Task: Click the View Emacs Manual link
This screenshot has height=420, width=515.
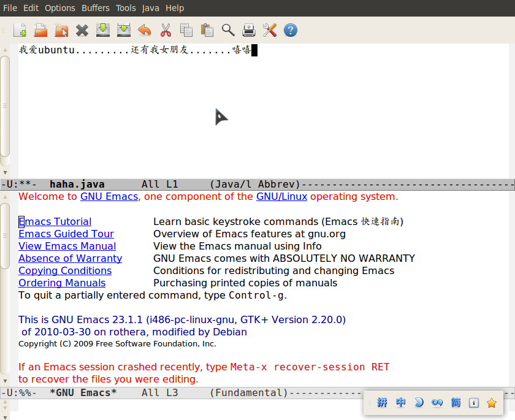Action: pyautogui.click(x=67, y=246)
